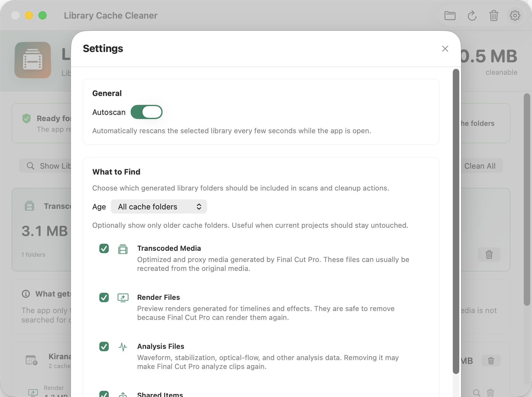Click the 'cleanable' label
The width and height of the screenshot is (532, 397).
[501, 72]
